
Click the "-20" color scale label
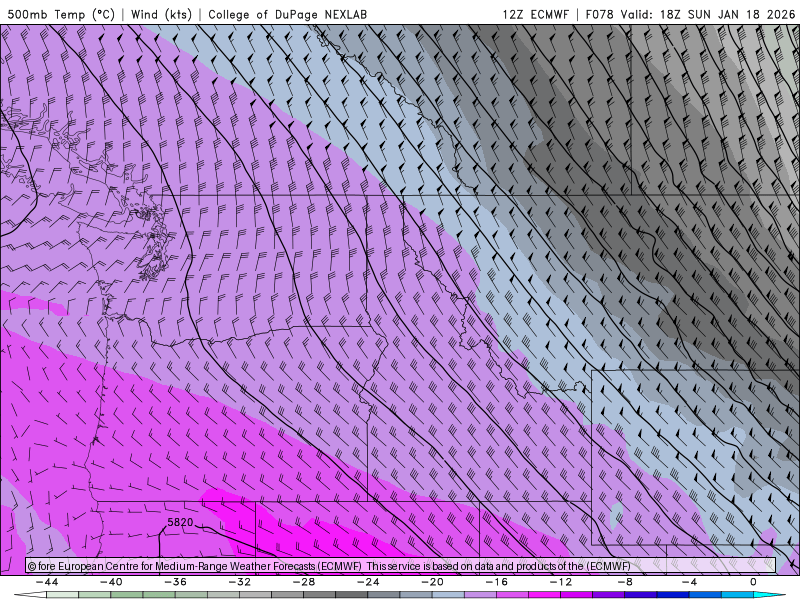click(x=432, y=582)
